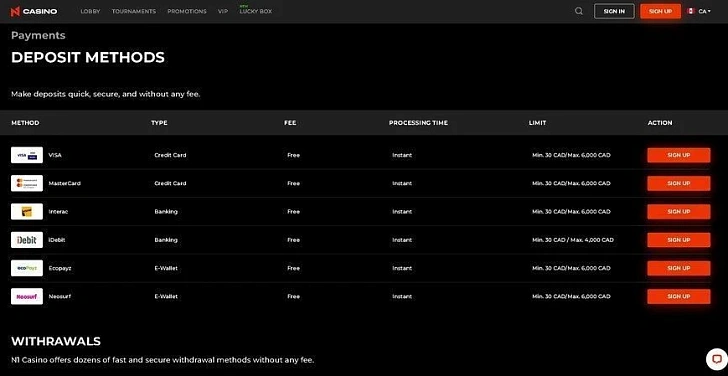Click Sign Up in the Neosurf row

(678, 296)
